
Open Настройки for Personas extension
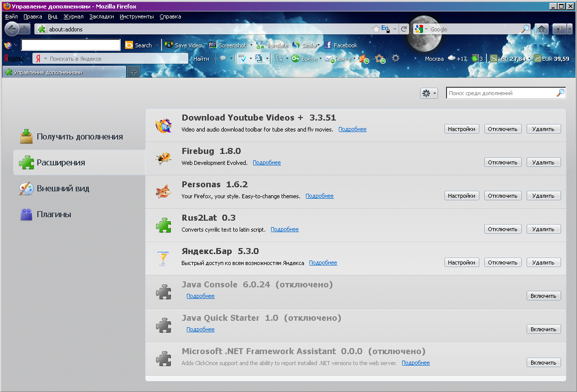(x=461, y=196)
